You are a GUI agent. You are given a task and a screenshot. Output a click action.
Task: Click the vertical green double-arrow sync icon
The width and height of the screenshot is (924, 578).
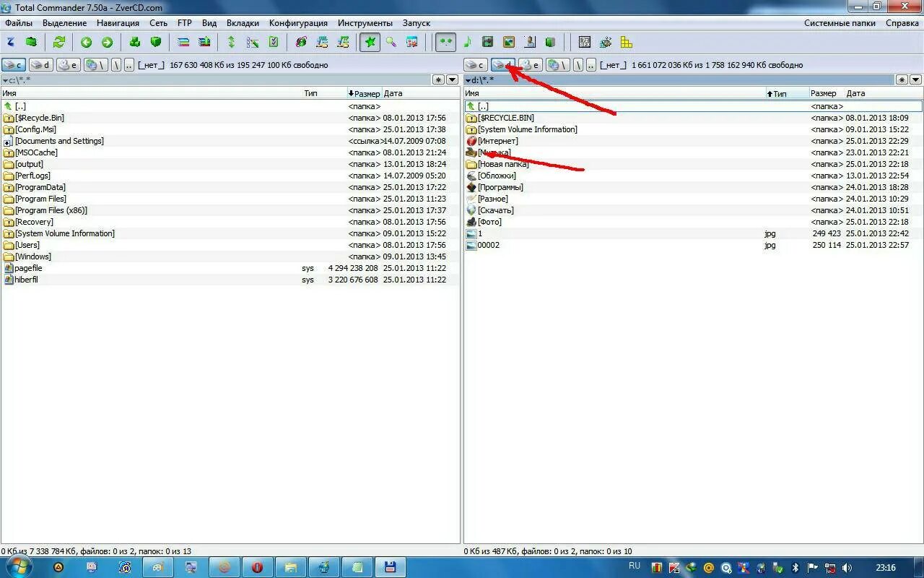point(231,42)
